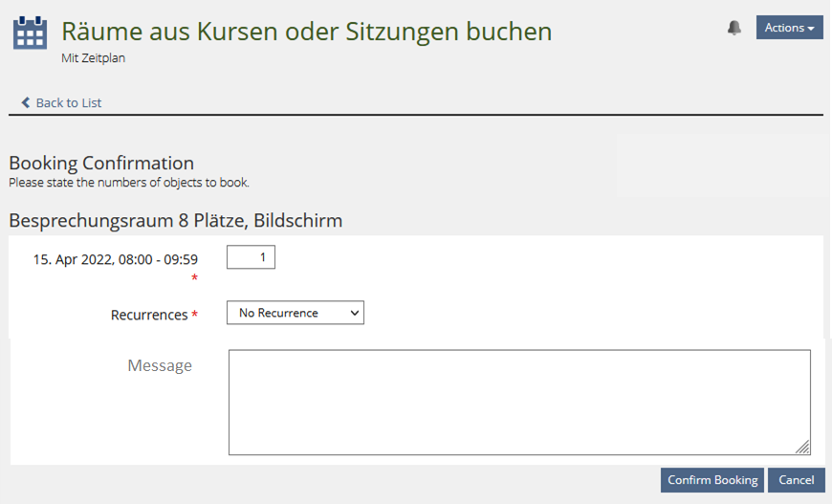The height and width of the screenshot is (504, 832).
Task: Click the calendar icon beside the page title
Action: tap(30, 33)
